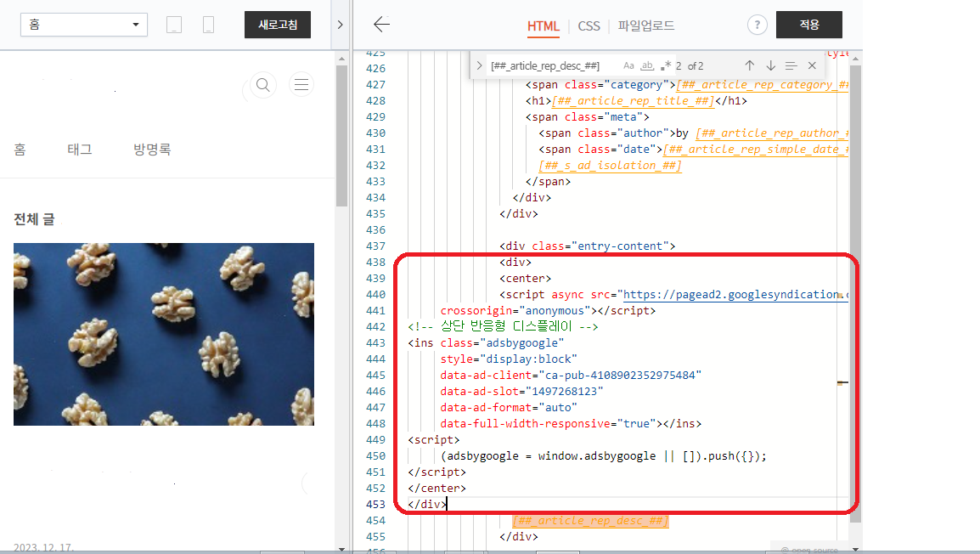Click line number 443 in gutter

point(375,342)
